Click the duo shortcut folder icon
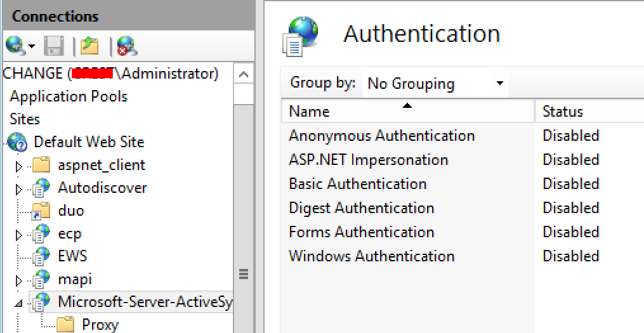The width and height of the screenshot is (644, 333). (x=42, y=211)
